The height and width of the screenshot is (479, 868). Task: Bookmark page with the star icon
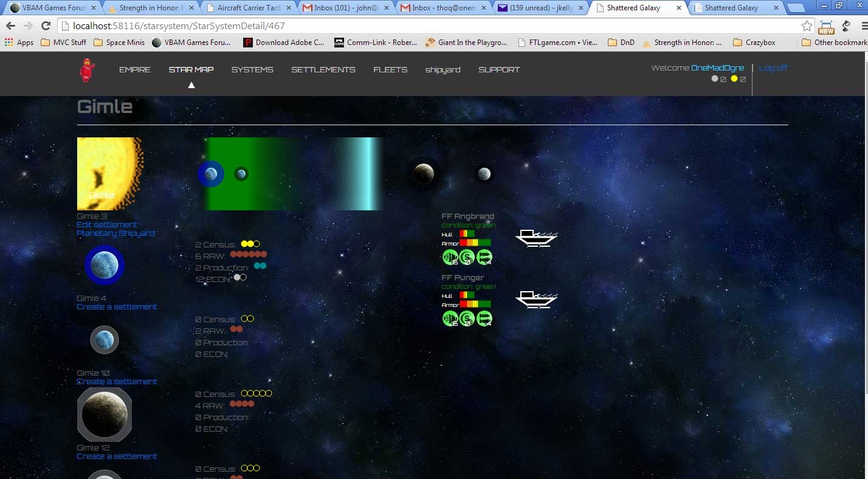pyautogui.click(x=807, y=26)
